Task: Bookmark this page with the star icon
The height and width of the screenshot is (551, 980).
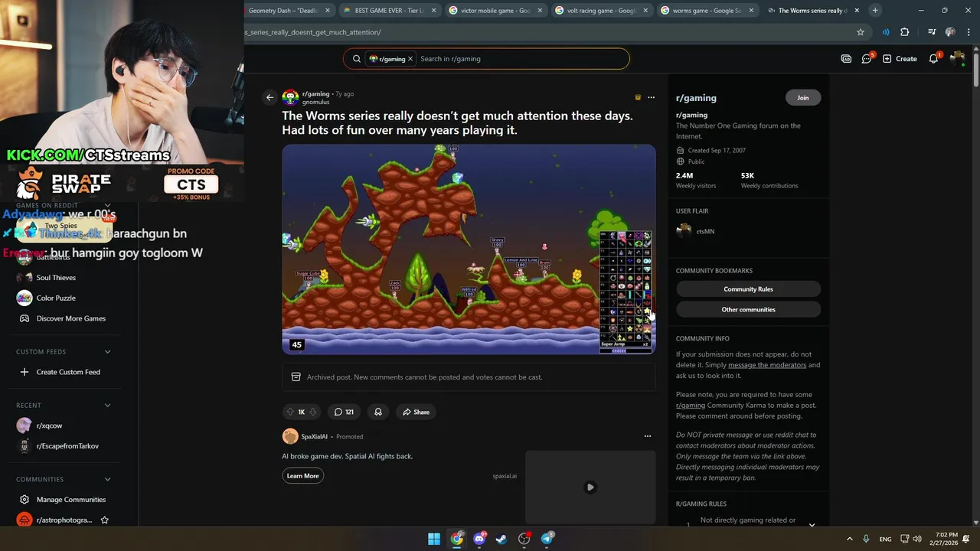Action: coord(861,32)
